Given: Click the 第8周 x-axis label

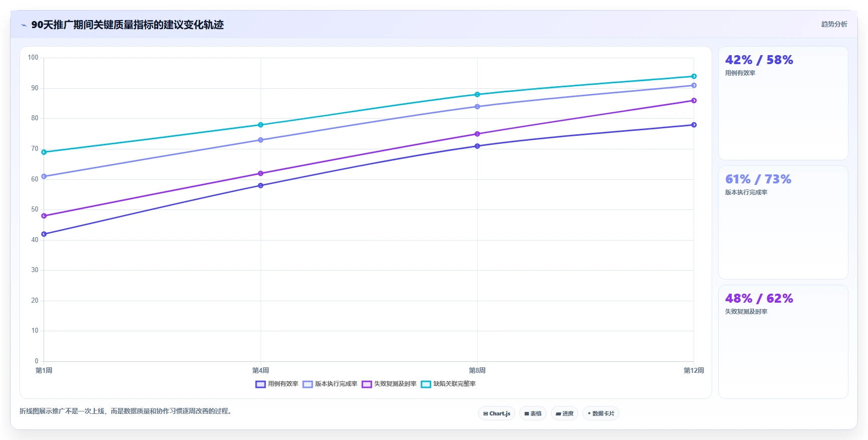Looking at the screenshot, I should pos(477,370).
